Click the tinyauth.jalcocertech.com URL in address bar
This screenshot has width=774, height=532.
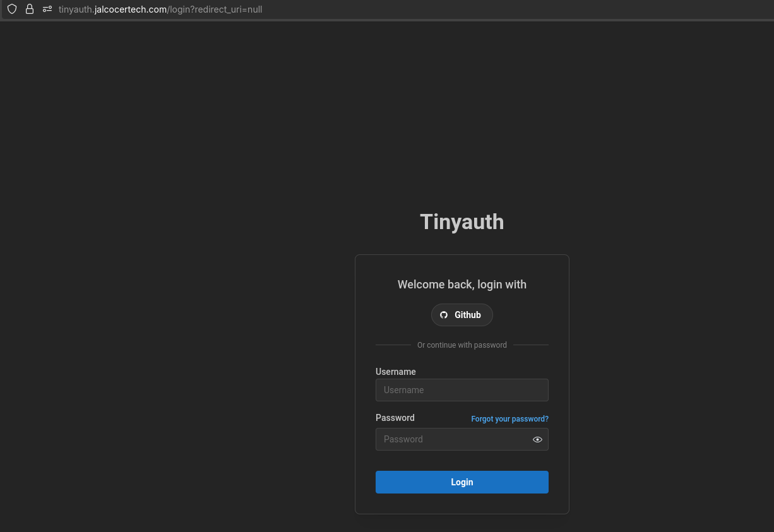(160, 9)
